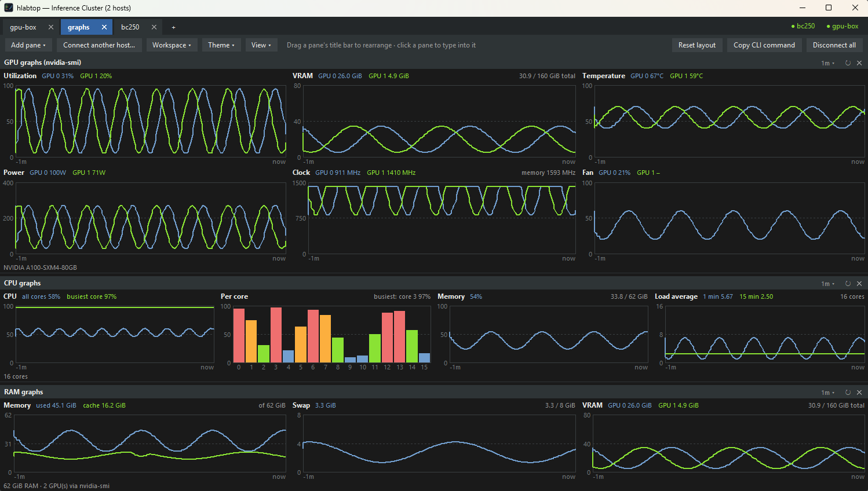Click the Swap '3.3 GiB' value
This screenshot has width=868, height=491.
(326, 405)
